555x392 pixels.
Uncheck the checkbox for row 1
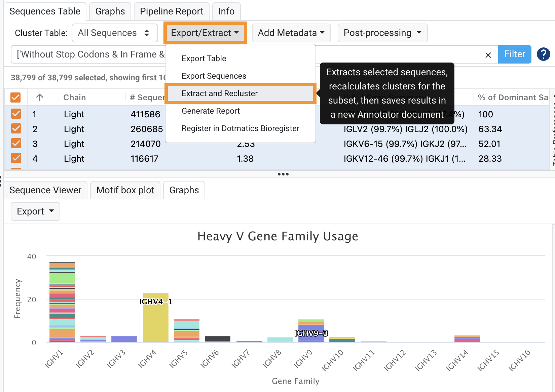(16, 114)
